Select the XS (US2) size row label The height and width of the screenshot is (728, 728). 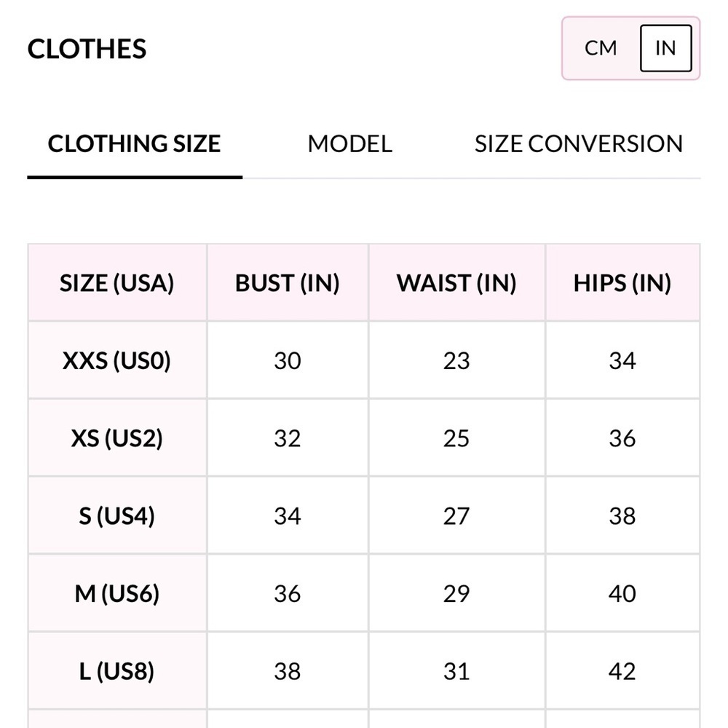coord(117,438)
